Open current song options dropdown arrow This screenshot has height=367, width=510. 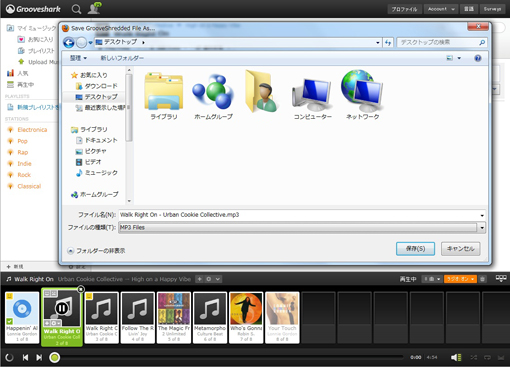(x=218, y=279)
